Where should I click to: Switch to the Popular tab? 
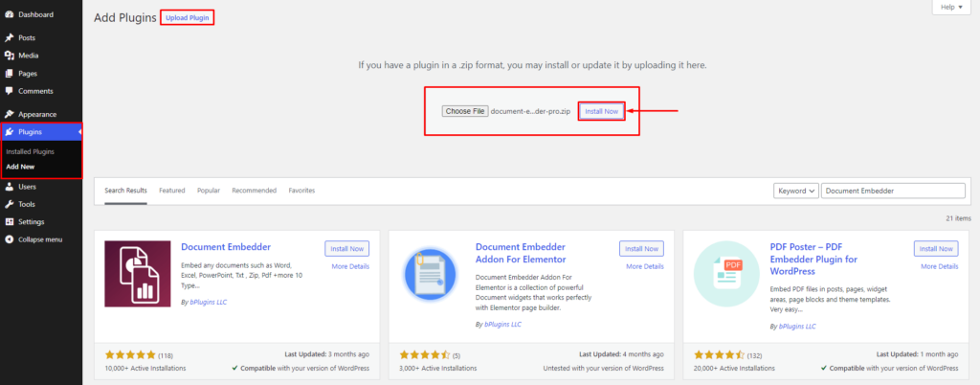click(208, 191)
